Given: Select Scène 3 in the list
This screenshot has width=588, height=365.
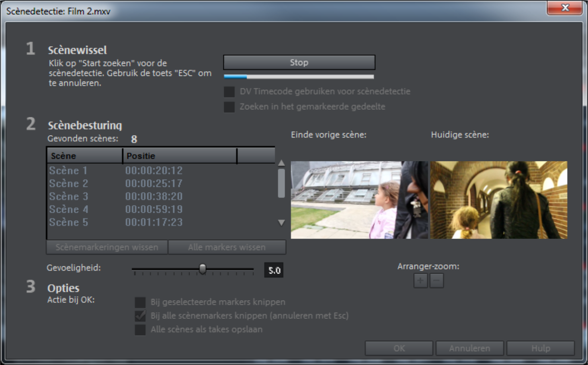Looking at the screenshot, I should [68, 196].
